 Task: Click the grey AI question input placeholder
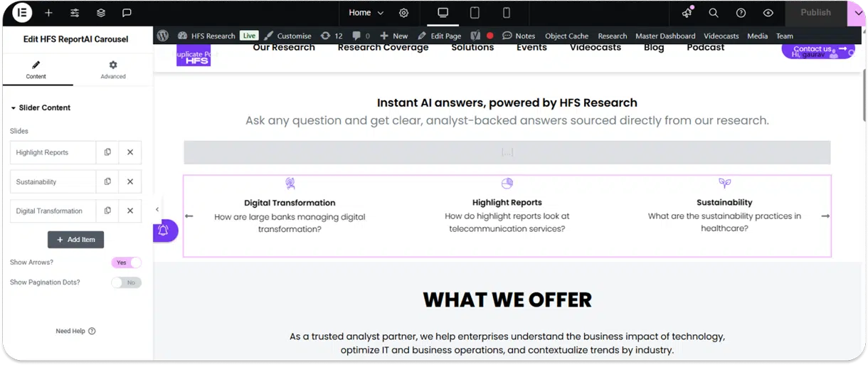[507, 152]
